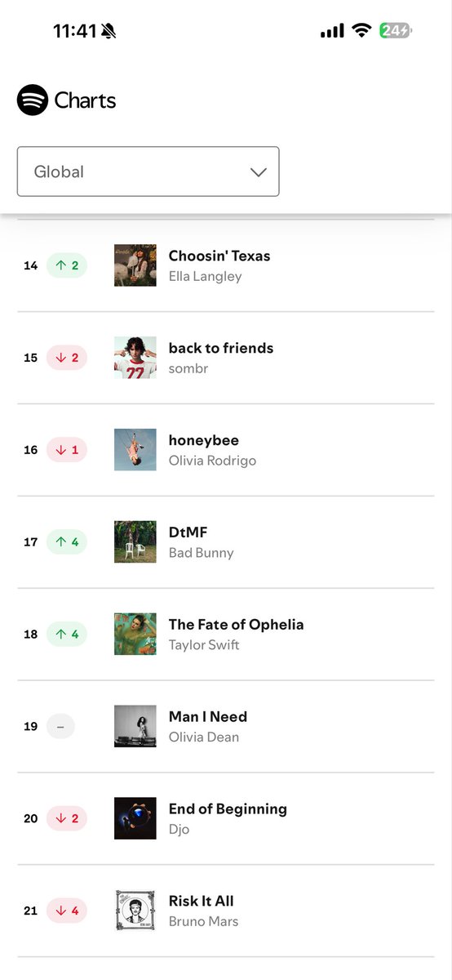Open the Global region dropdown
This screenshot has width=452, height=980.
pyautogui.click(x=148, y=171)
